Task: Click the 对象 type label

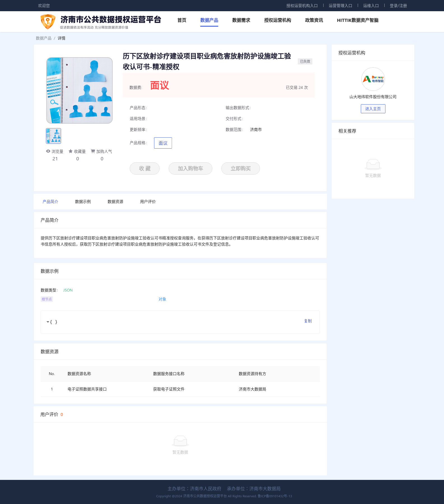Action: click(x=162, y=299)
